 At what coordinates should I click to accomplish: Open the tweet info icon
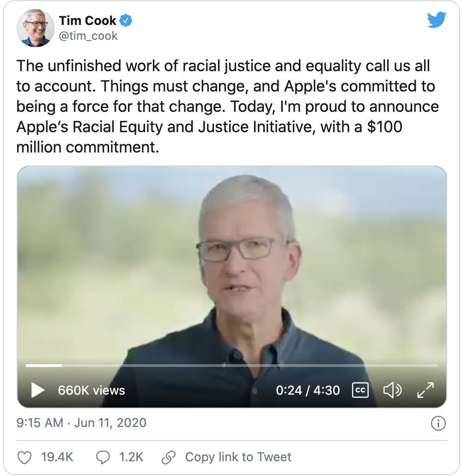[x=438, y=423]
